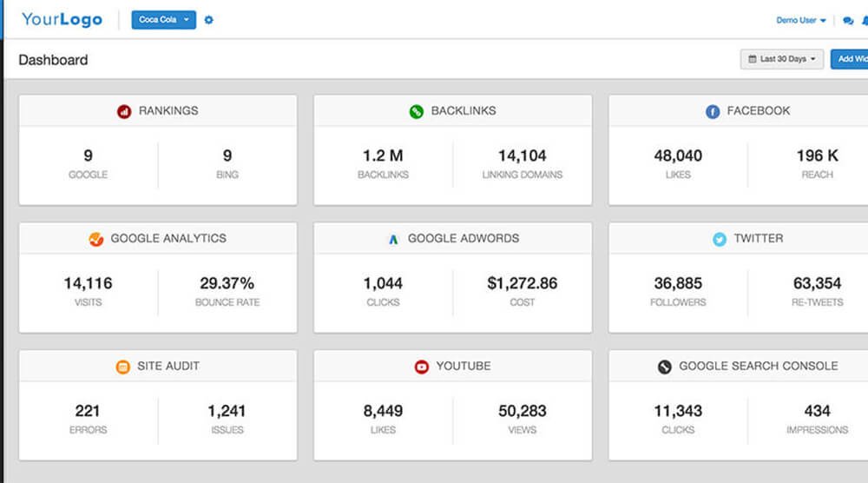Click the Backlinks green link icon
The image size is (868, 483).
click(417, 111)
